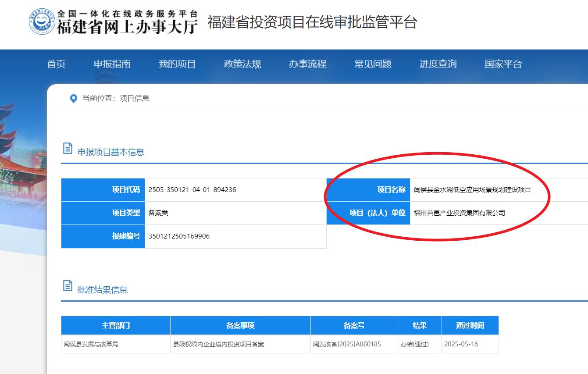This screenshot has width=588, height=374.
Task: Click the approval date 2025-05-16
Action: pos(461,344)
